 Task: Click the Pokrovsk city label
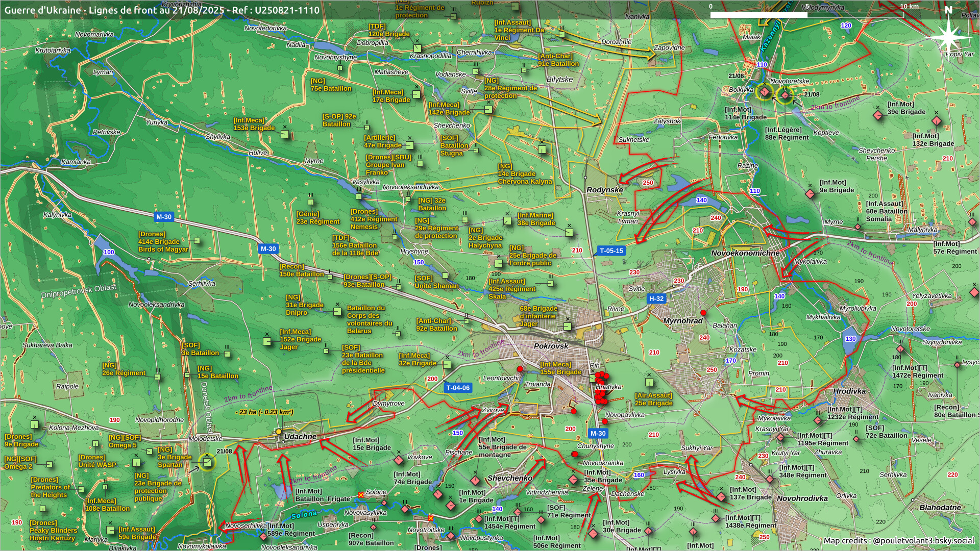pos(551,346)
